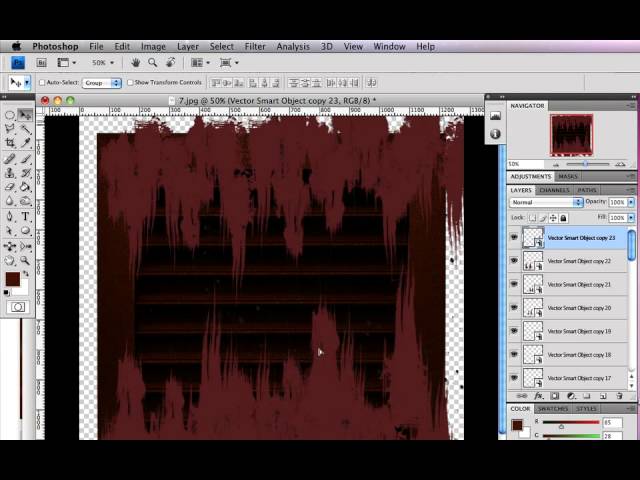The height and width of the screenshot is (480, 640).
Task: Click the Navigator preview thumbnail
Action: pos(571,135)
